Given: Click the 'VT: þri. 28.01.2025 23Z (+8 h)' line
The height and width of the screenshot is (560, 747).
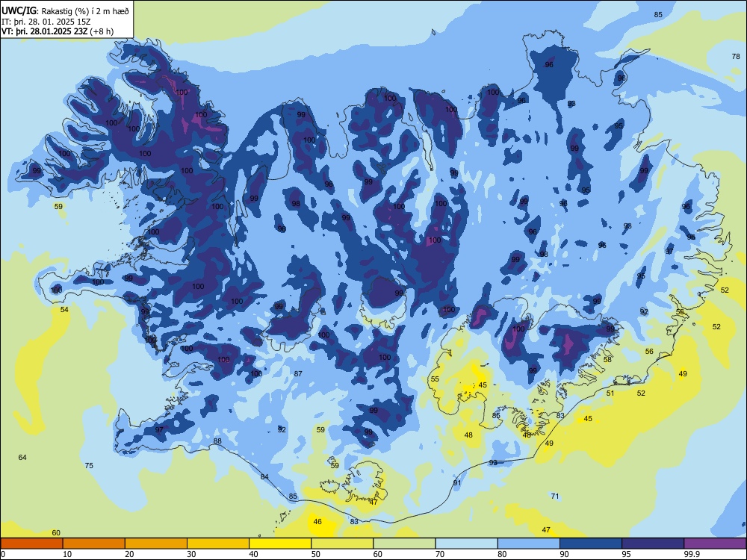Looking at the screenshot, I should (x=58, y=32).
